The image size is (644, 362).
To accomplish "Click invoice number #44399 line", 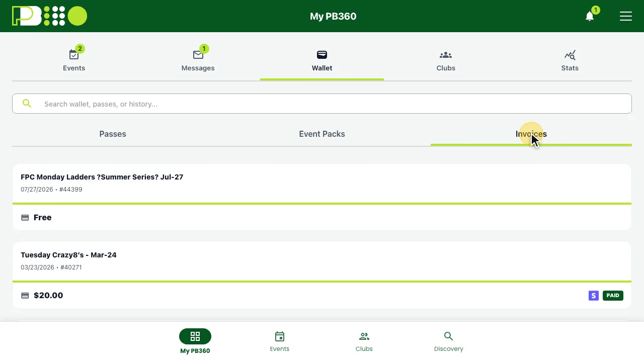I will click(51, 190).
